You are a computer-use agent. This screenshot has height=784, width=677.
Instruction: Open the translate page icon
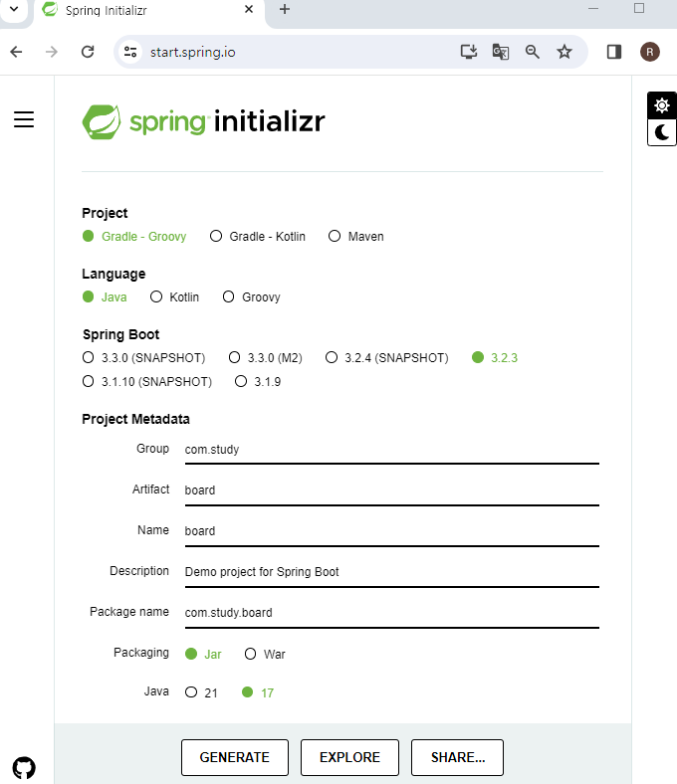(501, 52)
